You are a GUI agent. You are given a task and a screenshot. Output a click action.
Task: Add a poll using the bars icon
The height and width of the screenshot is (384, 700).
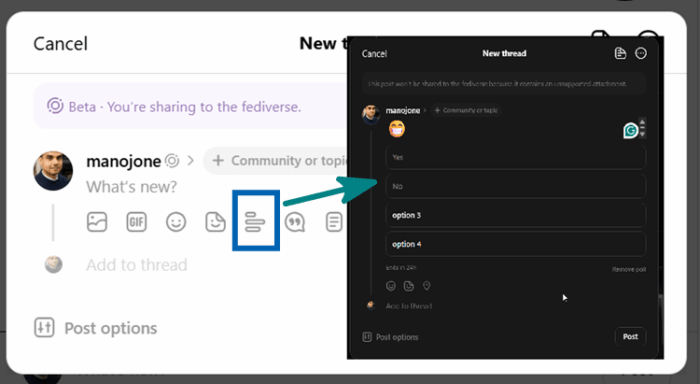(255, 222)
